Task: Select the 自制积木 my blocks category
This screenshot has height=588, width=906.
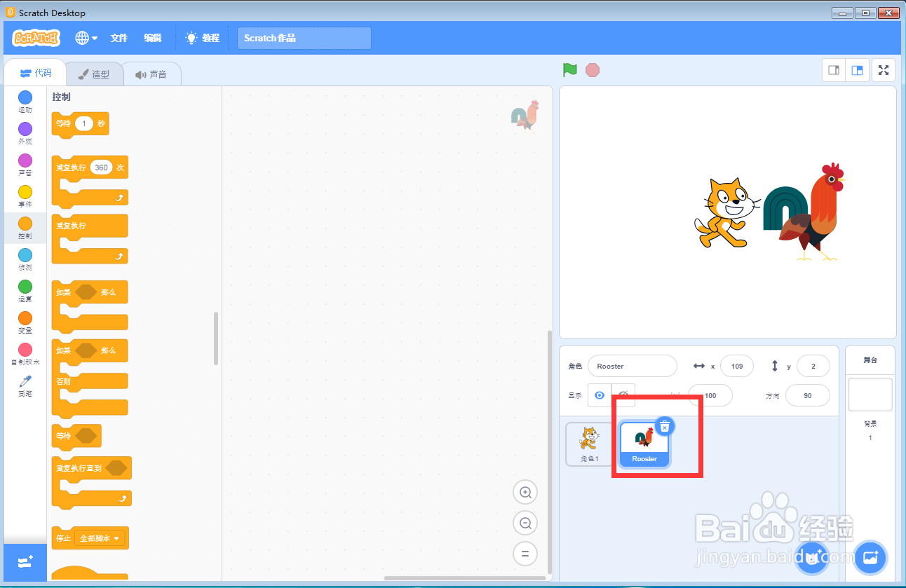Action: (x=25, y=354)
